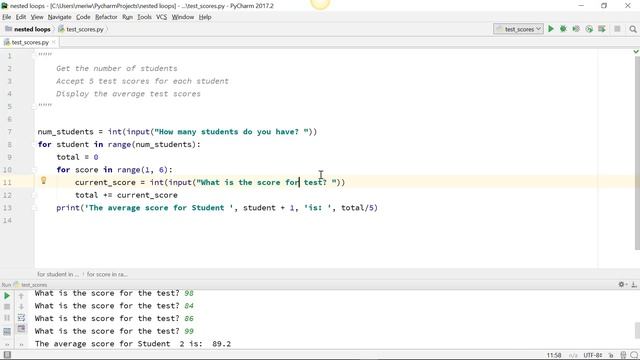
Task: Open the Window menu
Action: point(182,17)
